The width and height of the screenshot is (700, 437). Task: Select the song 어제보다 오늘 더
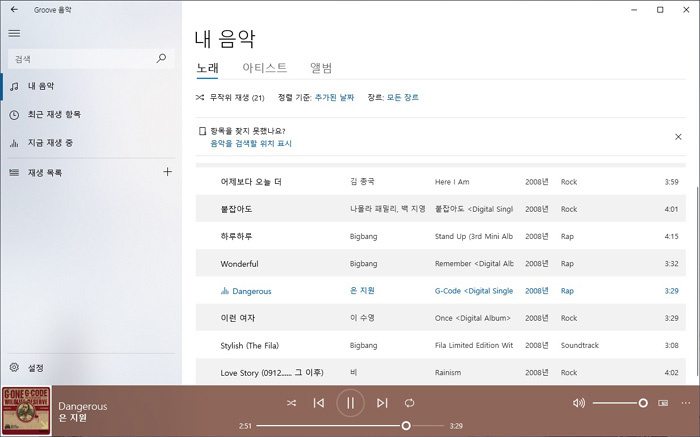click(x=251, y=182)
